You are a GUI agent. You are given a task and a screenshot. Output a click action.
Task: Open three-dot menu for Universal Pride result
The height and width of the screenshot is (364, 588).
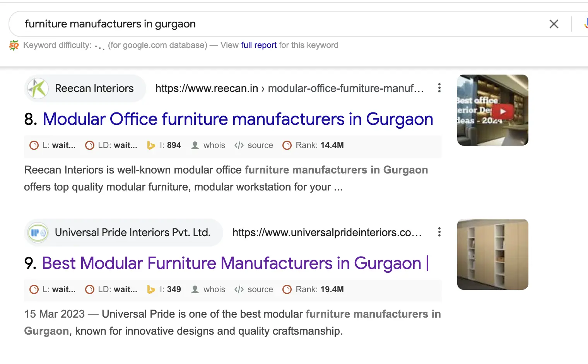click(439, 232)
